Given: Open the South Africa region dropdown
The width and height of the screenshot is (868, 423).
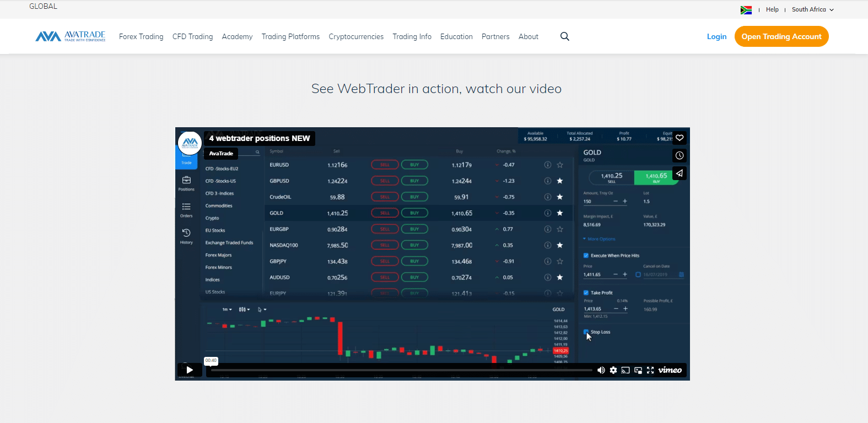Looking at the screenshot, I should (x=813, y=10).
